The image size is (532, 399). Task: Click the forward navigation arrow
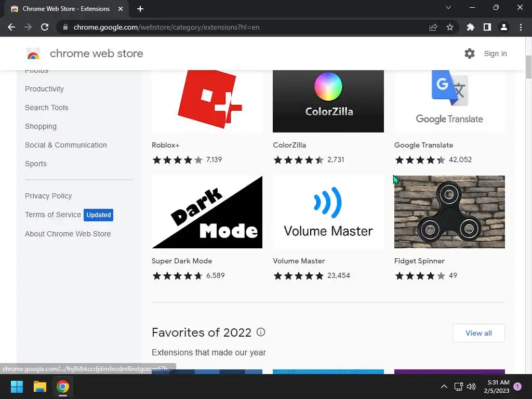pos(28,27)
